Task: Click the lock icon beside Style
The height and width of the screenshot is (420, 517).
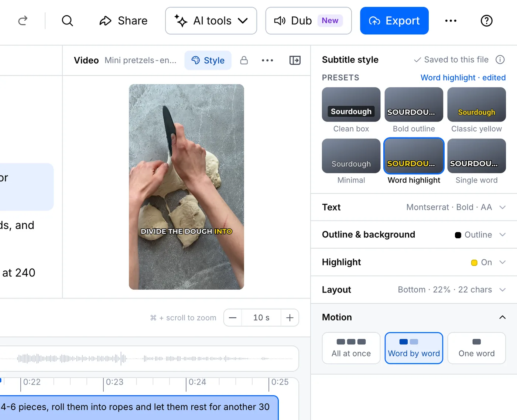Action: click(x=244, y=60)
